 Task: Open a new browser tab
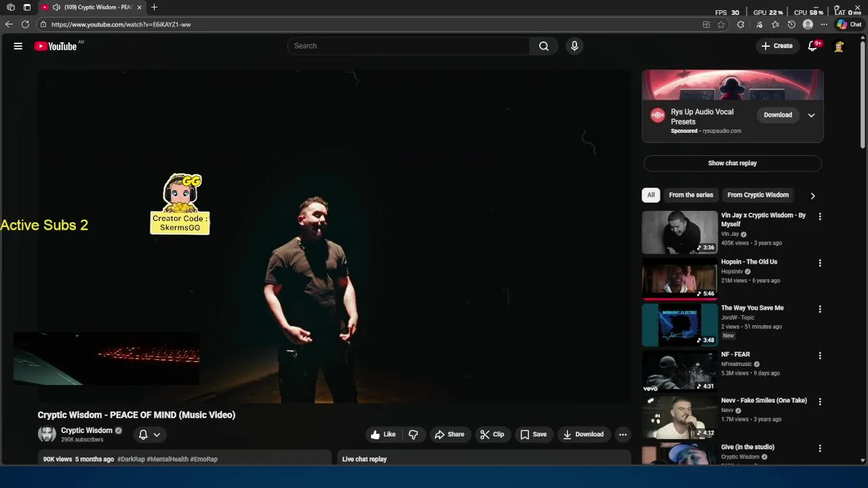155,7
